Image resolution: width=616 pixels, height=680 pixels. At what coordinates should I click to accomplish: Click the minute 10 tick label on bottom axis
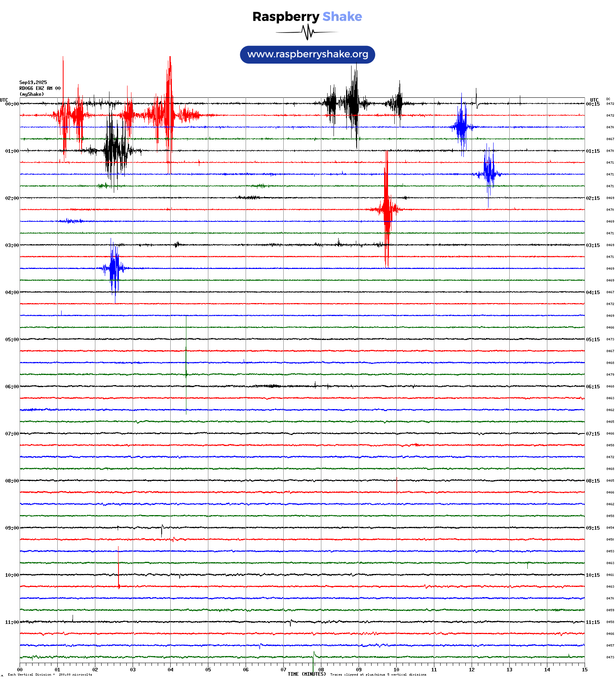pos(396,670)
